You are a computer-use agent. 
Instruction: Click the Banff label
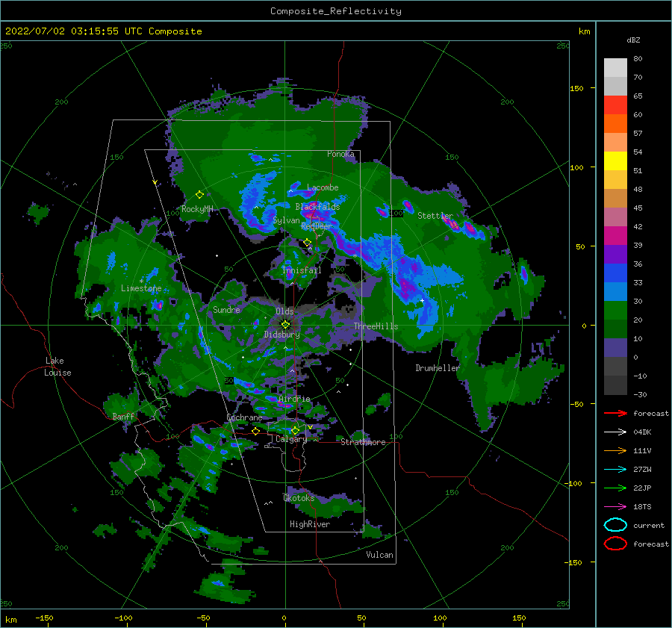point(123,417)
